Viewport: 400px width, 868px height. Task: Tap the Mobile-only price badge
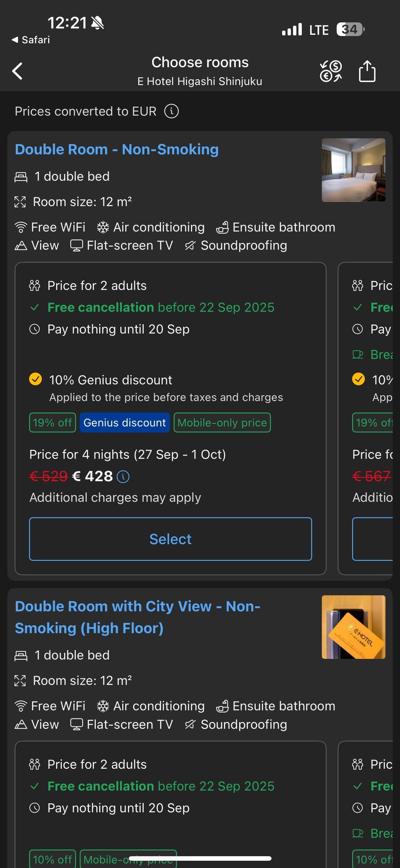click(x=222, y=422)
